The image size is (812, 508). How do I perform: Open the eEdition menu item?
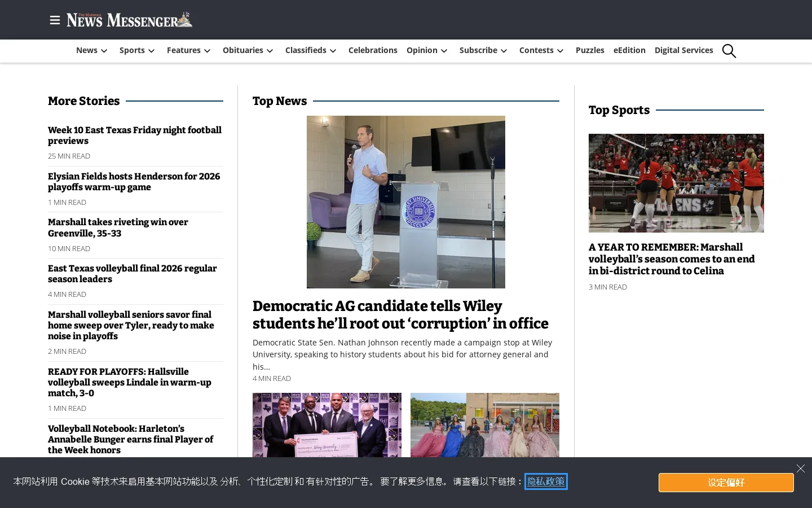pyautogui.click(x=629, y=50)
